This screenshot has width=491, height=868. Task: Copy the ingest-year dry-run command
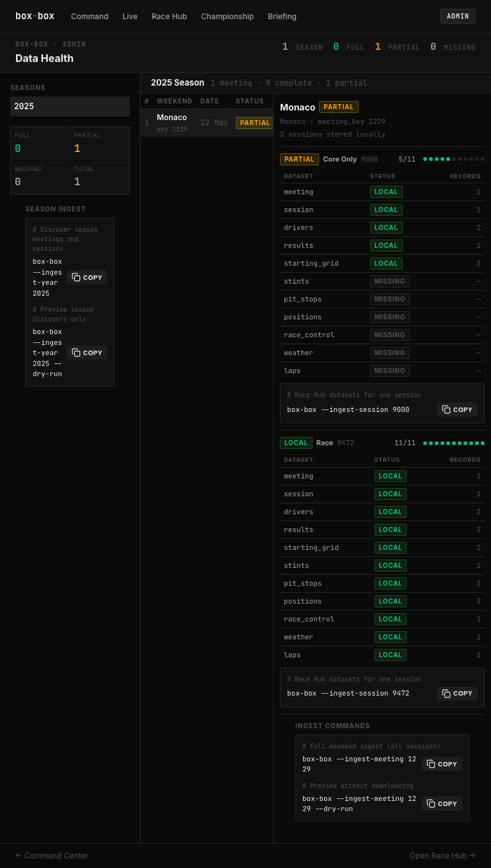87,353
